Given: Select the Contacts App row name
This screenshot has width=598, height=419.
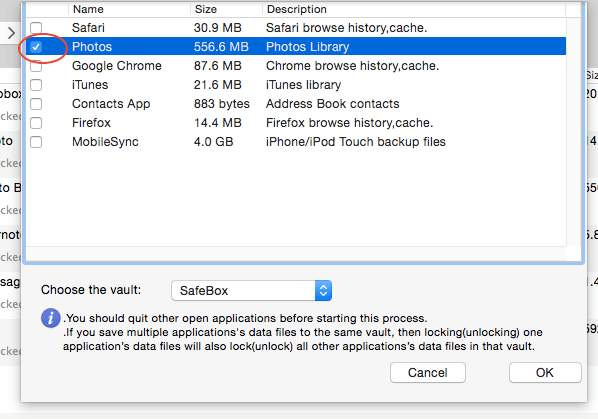Looking at the screenshot, I should [x=111, y=104].
